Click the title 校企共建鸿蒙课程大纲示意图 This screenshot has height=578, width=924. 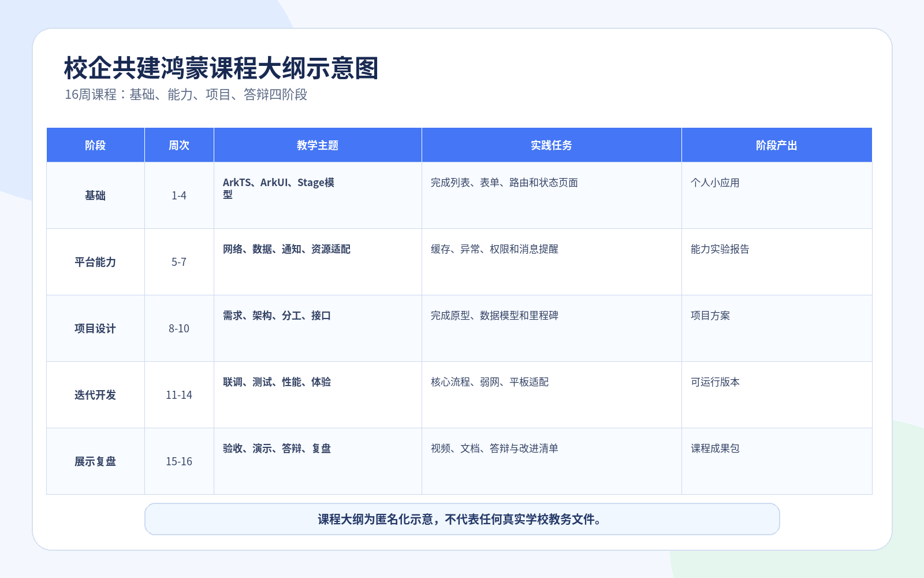pyautogui.click(x=221, y=68)
